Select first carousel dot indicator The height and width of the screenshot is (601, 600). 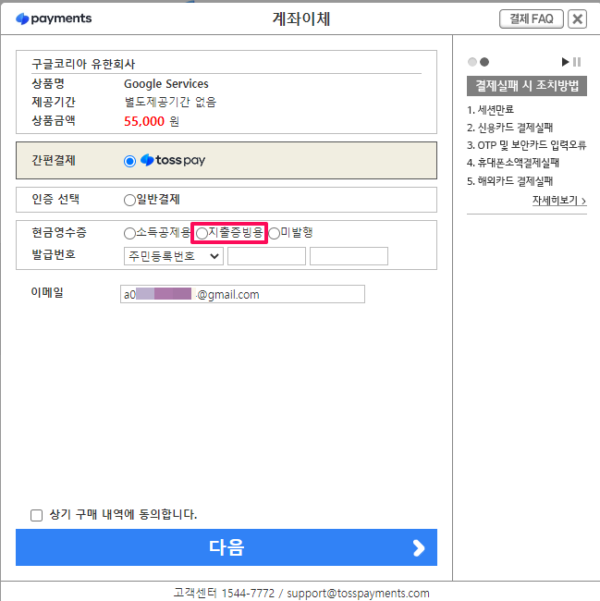[x=472, y=62]
